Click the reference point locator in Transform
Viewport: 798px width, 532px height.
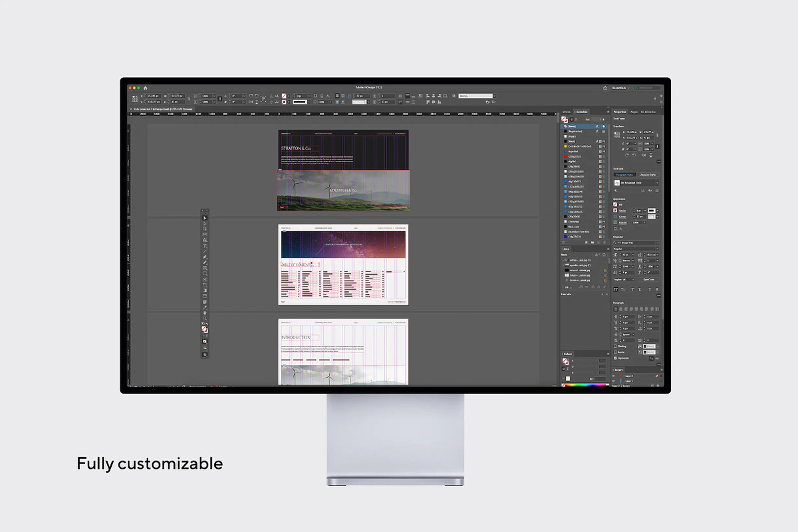coord(617,135)
